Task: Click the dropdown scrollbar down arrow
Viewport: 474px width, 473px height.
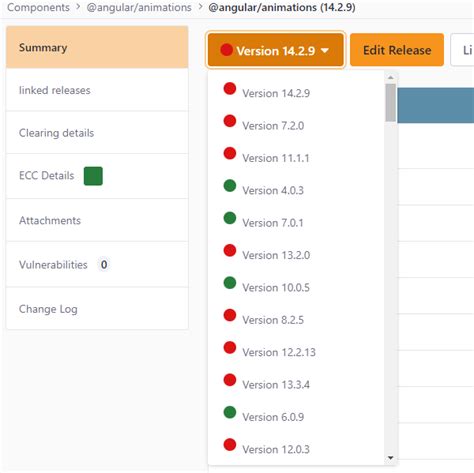Action: [390, 458]
